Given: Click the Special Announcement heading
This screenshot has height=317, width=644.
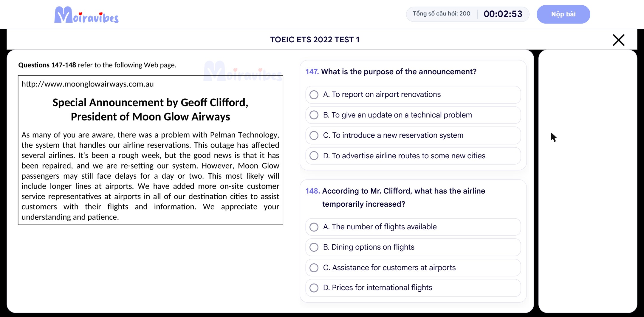Looking at the screenshot, I should [x=150, y=109].
